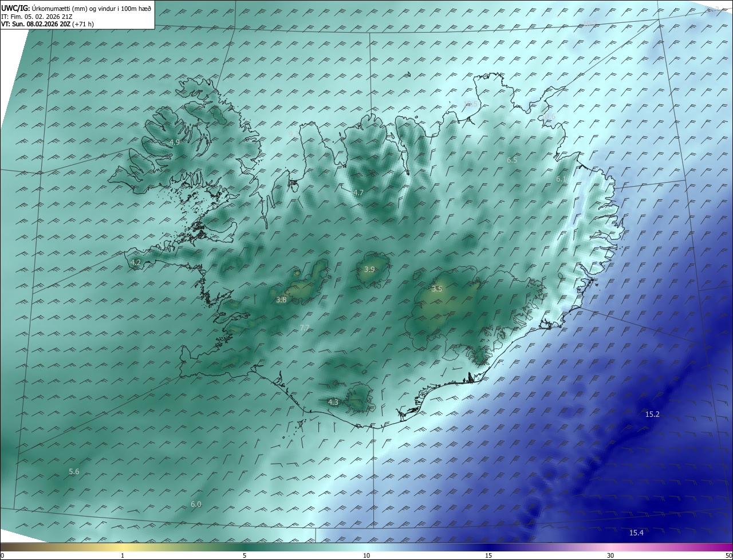Click the value label 15.2 over the southeast ocean

[652, 415]
